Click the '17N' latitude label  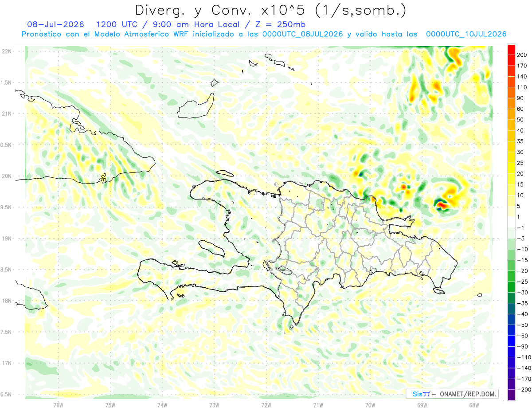(7, 363)
